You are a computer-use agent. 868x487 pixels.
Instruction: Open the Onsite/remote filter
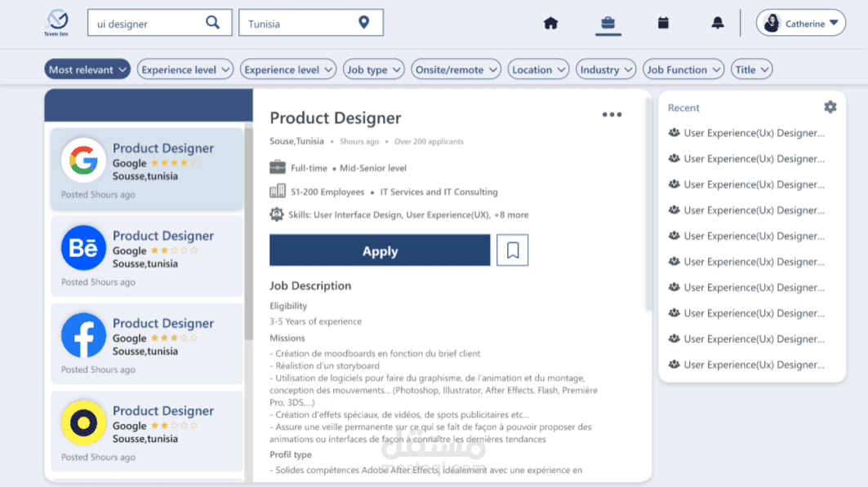click(456, 69)
